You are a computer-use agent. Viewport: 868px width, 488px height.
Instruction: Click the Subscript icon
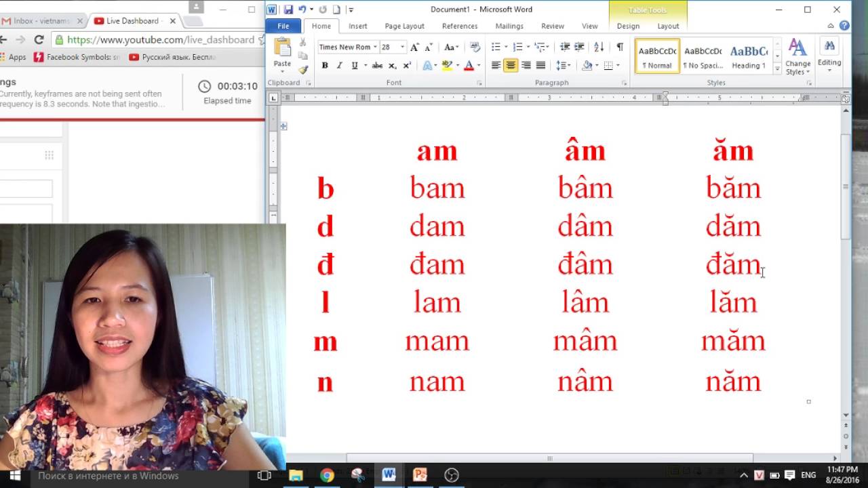click(393, 66)
